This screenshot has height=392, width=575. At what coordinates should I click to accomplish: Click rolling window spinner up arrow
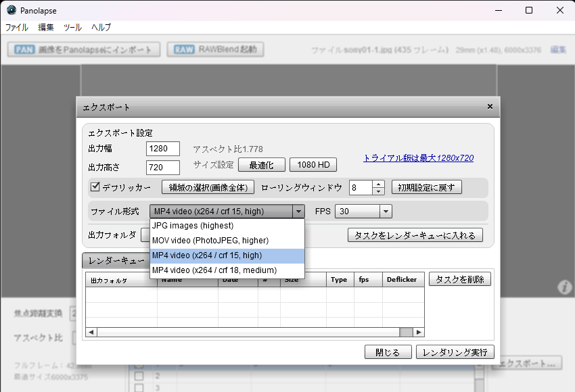(x=378, y=184)
